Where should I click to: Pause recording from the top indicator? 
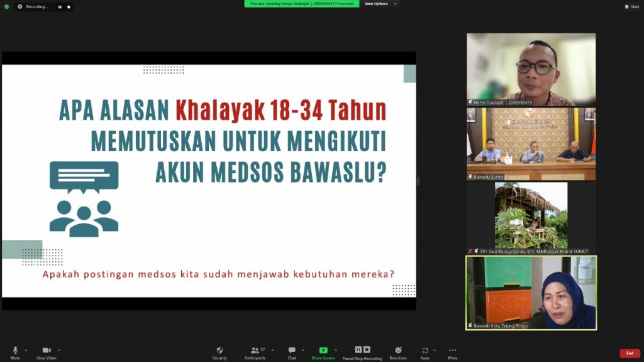[x=60, y=7]
